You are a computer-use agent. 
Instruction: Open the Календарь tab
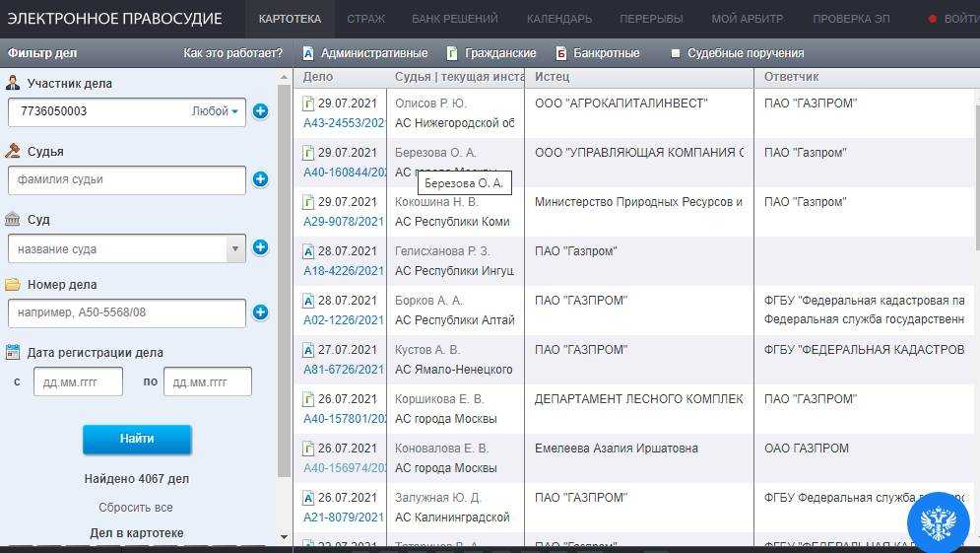[x=559, y=19]
